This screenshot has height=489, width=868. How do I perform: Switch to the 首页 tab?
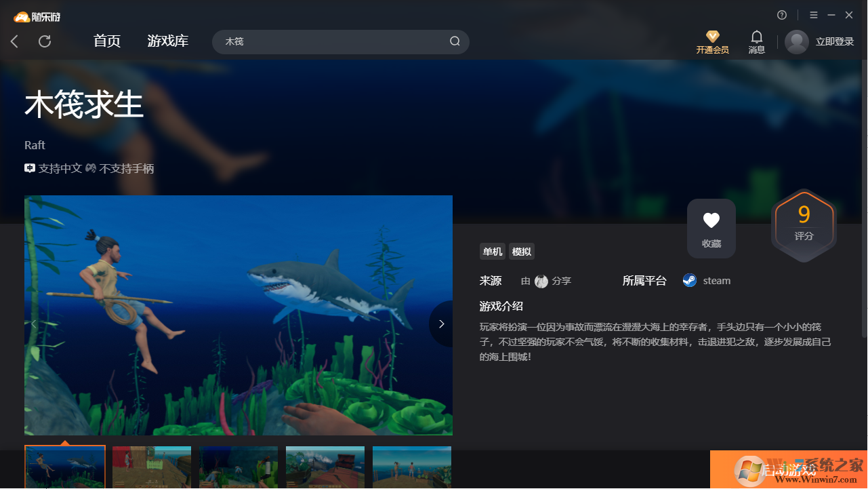(106, 41)
